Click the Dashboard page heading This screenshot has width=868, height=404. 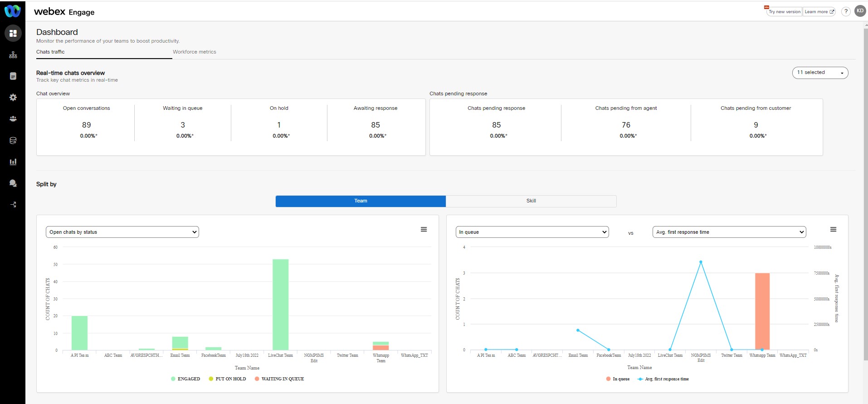click(x=57, y=32)
